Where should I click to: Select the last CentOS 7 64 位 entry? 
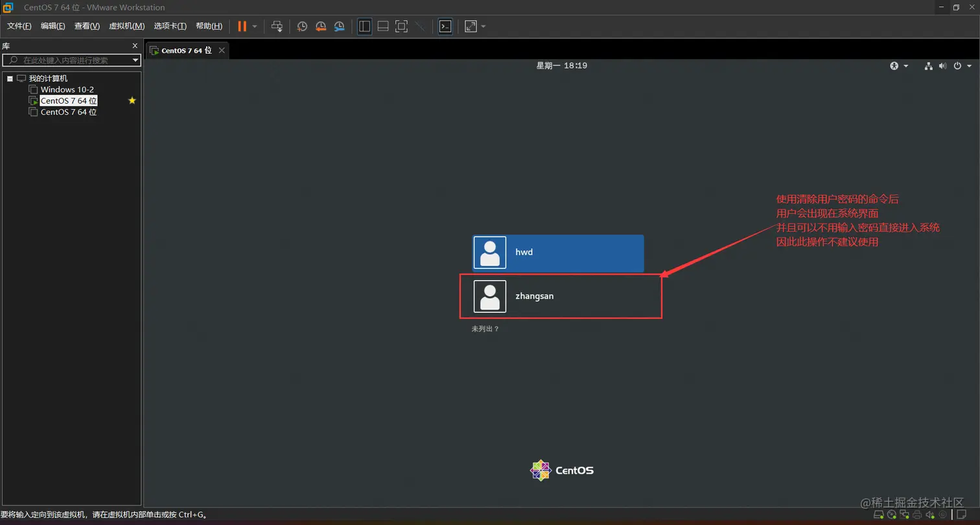69,112
